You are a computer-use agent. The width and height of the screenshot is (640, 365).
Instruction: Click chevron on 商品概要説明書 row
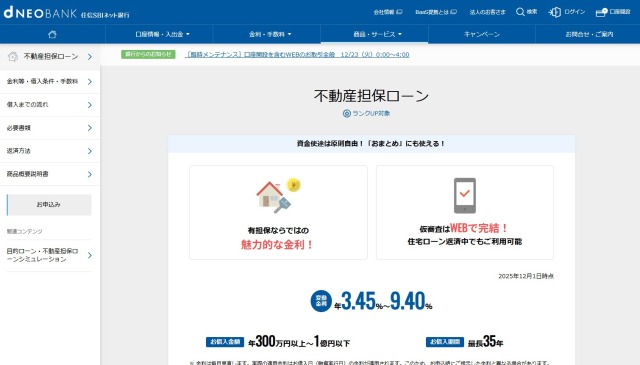pyautogui.click(x=90, y=175)
